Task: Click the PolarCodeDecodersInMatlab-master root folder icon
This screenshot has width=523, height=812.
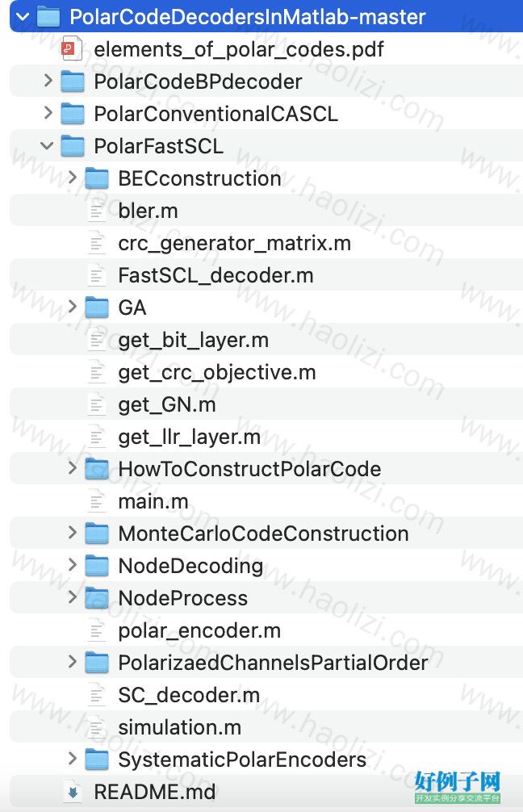Action: click(48, 17)
